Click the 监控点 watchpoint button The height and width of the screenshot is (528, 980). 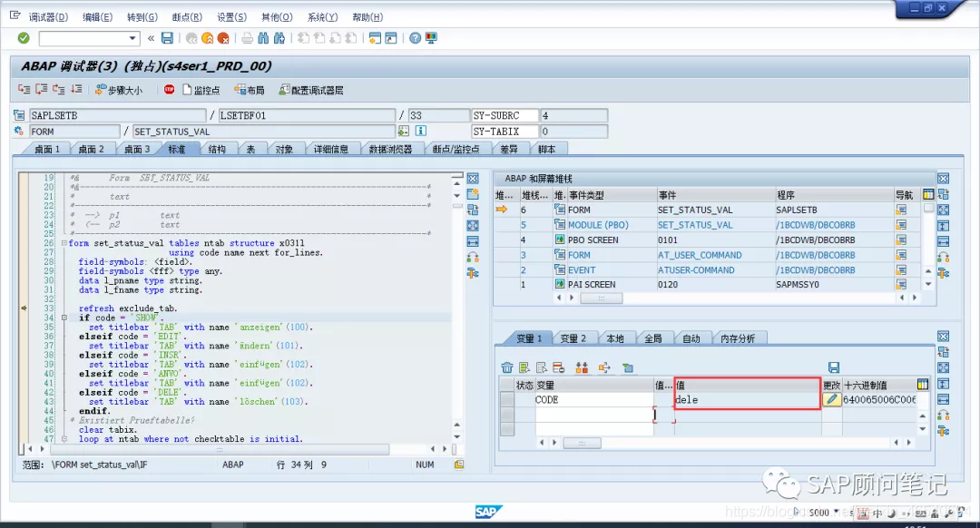(x=201, y=90)
